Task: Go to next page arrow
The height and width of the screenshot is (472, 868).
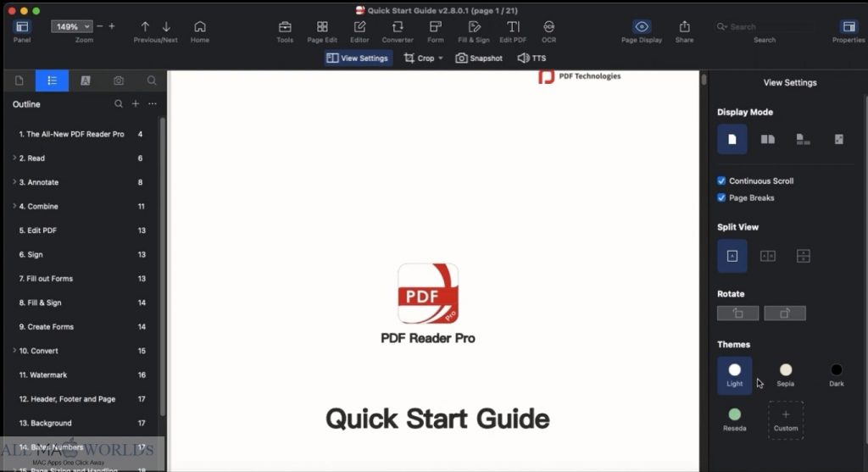Action: [166, 26]
